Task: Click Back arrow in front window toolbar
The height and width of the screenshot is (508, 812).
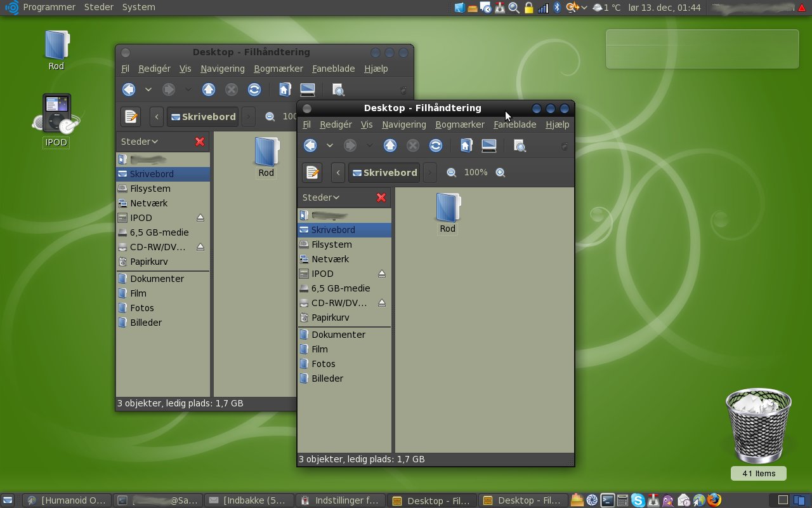Action: [310, 145]
